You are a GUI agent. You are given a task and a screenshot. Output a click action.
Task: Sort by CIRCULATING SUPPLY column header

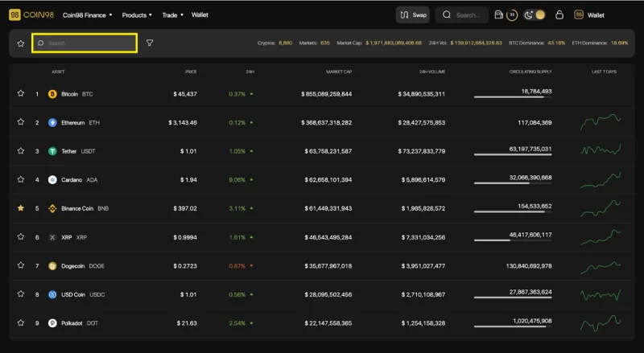coord(530,72)
